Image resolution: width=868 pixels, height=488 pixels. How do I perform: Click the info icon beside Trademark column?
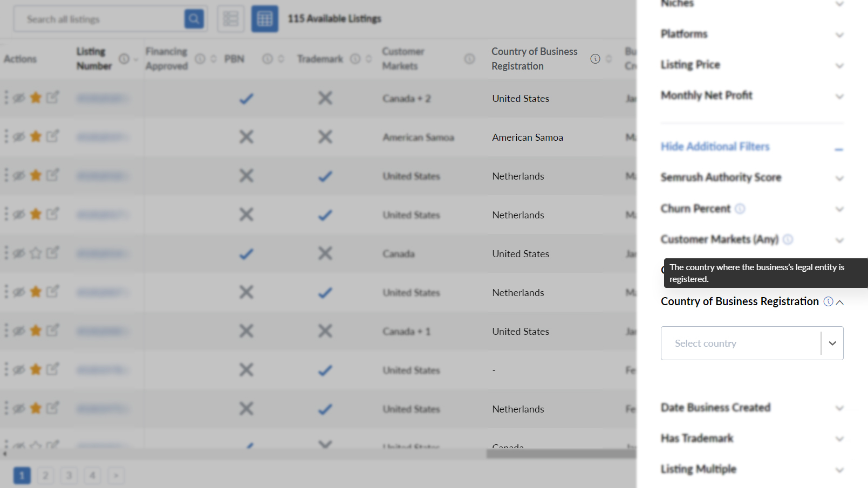click(x=355, y=59)
